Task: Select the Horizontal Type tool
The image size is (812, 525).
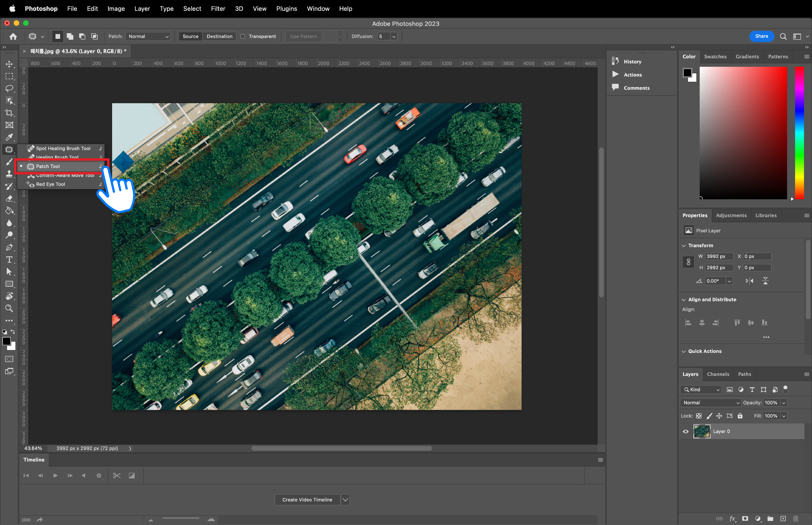Action: (9, 259)
